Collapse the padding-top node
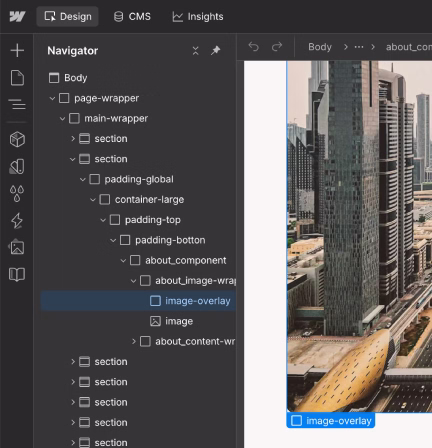Viewport: 432px width, 448px height. point(103,220)
